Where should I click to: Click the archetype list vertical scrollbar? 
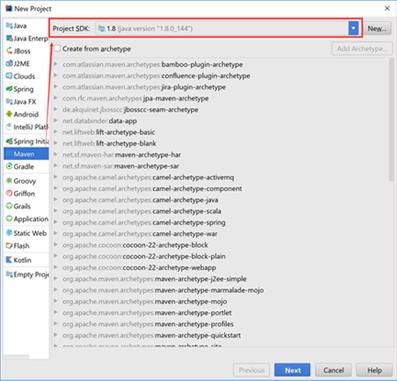[x=391, y=120]
